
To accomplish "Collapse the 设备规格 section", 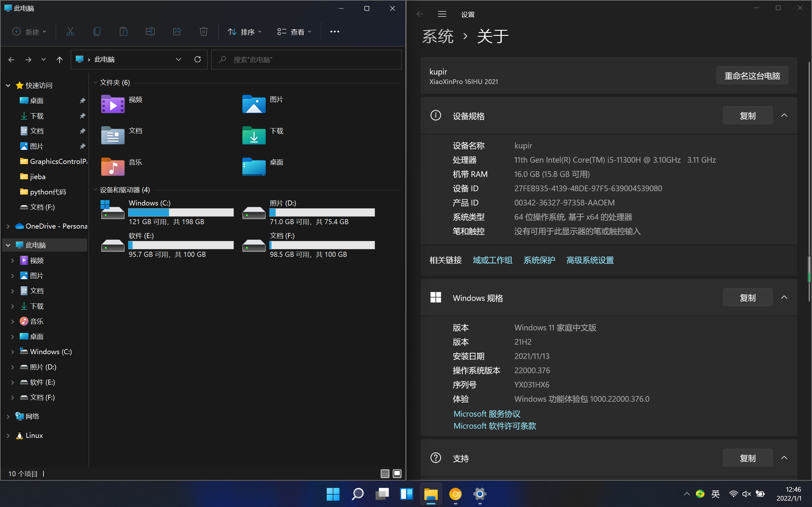I will click(x=784, y=115).
